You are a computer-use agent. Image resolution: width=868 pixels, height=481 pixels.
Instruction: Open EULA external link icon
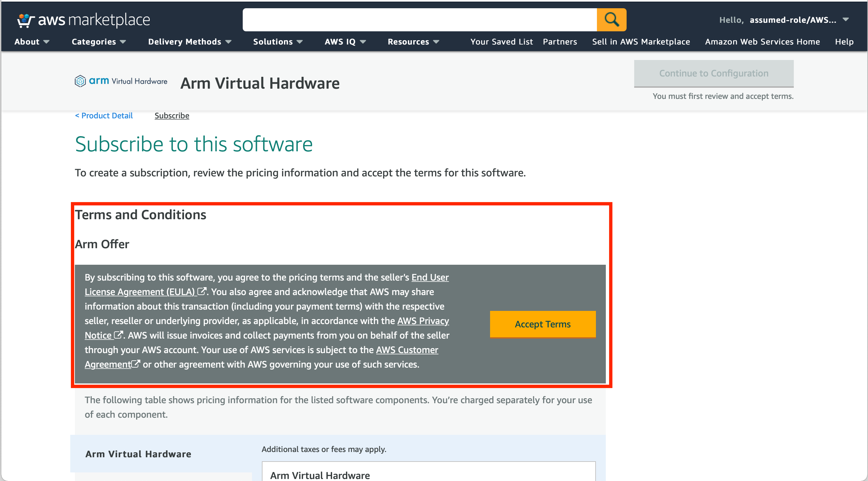201,291
